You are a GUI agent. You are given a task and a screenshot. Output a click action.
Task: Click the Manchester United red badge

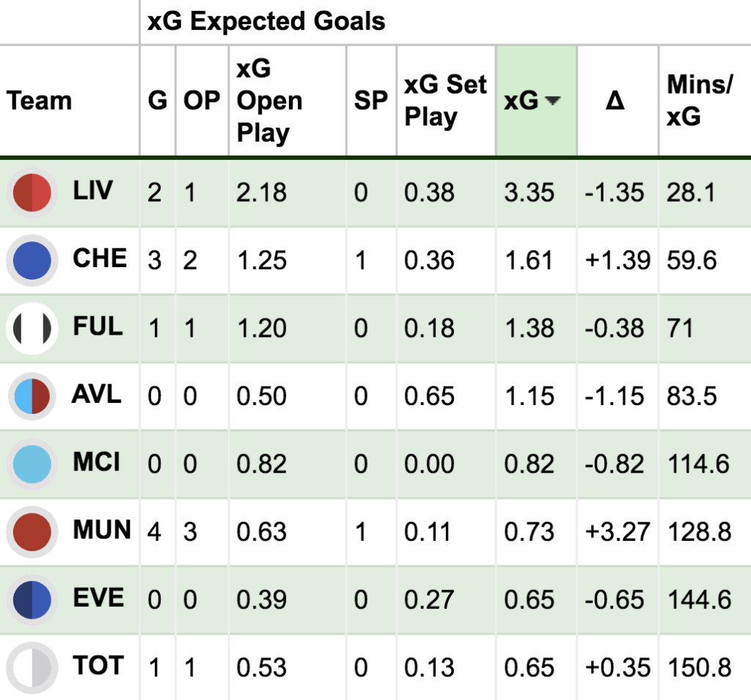pyautogui.click(x=32, y=532)
